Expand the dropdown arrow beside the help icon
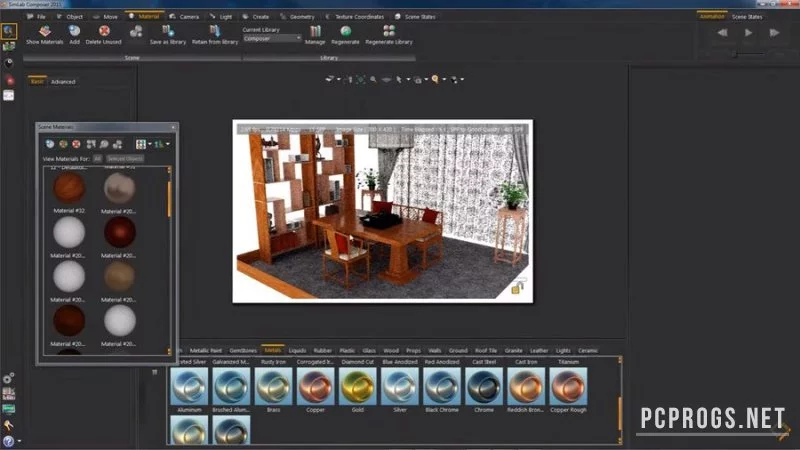 [x=19, y=441]
